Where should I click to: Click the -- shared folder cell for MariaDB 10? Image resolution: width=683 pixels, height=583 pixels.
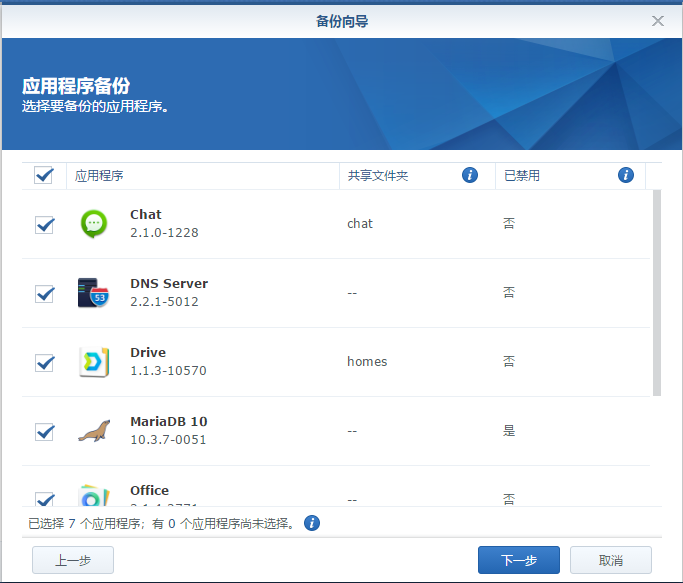pyautogui.click(x=352, y=431)
